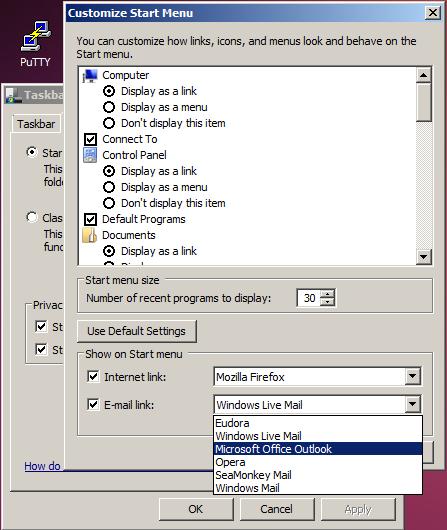The height and width of the screenshot is (530, 447).
Task: Click the Control Panel icon in the list
Action: coord(90,155)
